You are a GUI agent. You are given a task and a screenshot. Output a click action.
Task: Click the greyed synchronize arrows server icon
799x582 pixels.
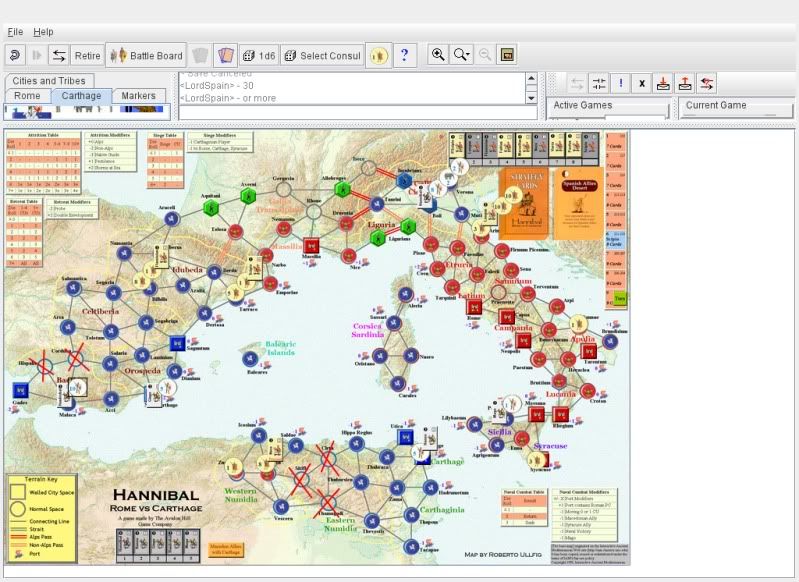577,84
